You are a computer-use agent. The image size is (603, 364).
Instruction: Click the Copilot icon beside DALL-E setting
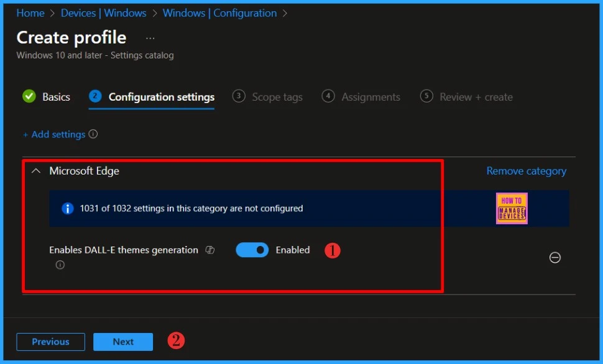pos(210,250)
